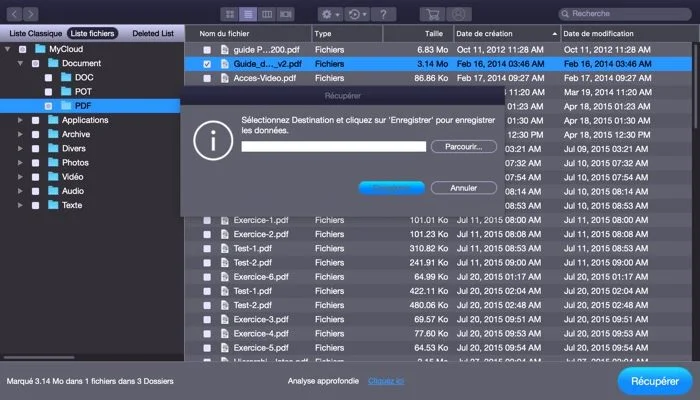Click the Exercice-2.pdf file icon

[225, 234]
